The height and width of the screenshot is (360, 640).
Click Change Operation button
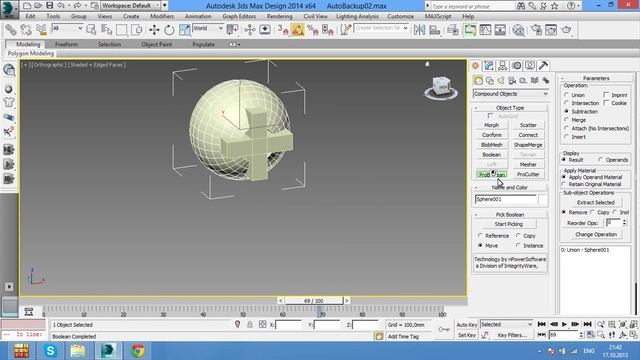(596, 234)
